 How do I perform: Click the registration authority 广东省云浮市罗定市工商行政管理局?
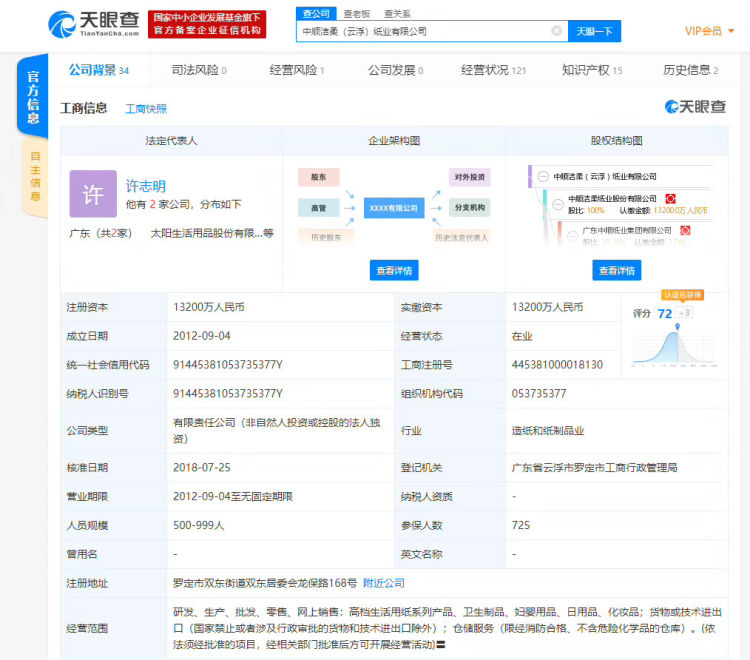(595, 467)
